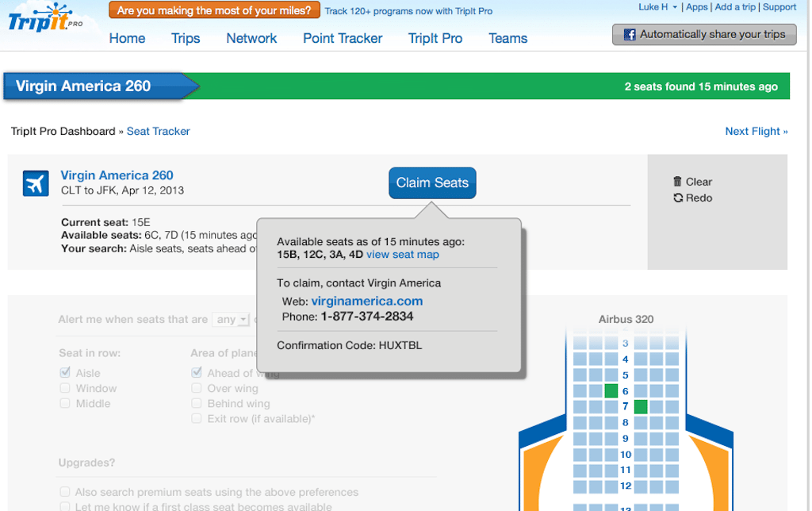Open the "any" seats dropdown
Viewport: 812px width, 511px height.
coord(231,319)
